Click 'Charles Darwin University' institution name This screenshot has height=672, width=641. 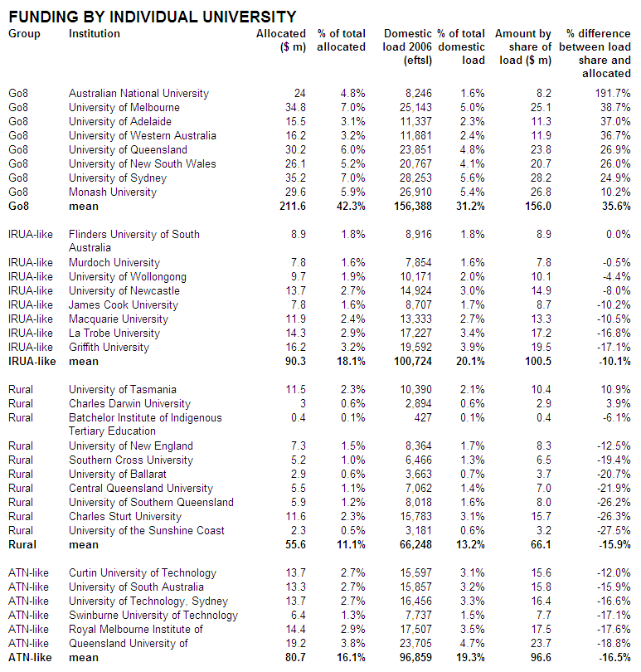point(130,404)
